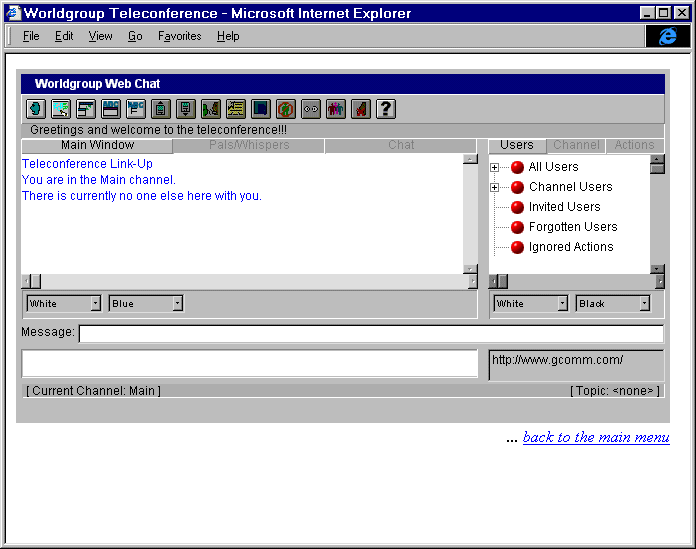Switch to the Actions tab
The width and height of the screenshot is (696, 549).
tap(634, 145)
